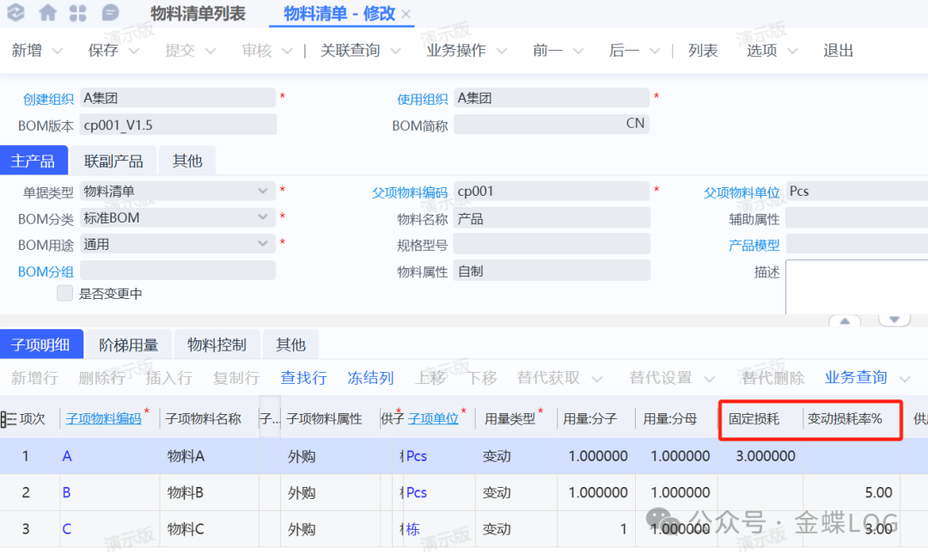Viewport: 928px width, 560px height.
Task: Click the Kingdee logo icon
Action: pyautogui.click(x=16, y=13)
